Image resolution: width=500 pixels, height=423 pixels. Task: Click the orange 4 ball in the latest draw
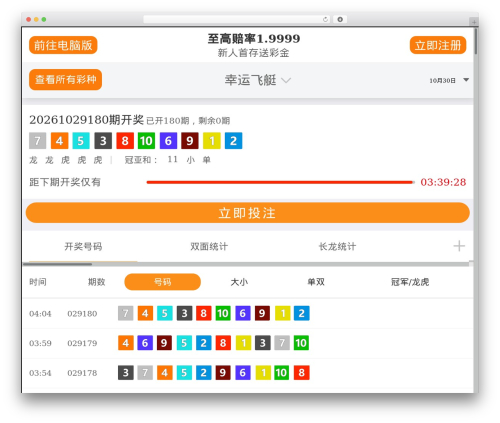59,141
